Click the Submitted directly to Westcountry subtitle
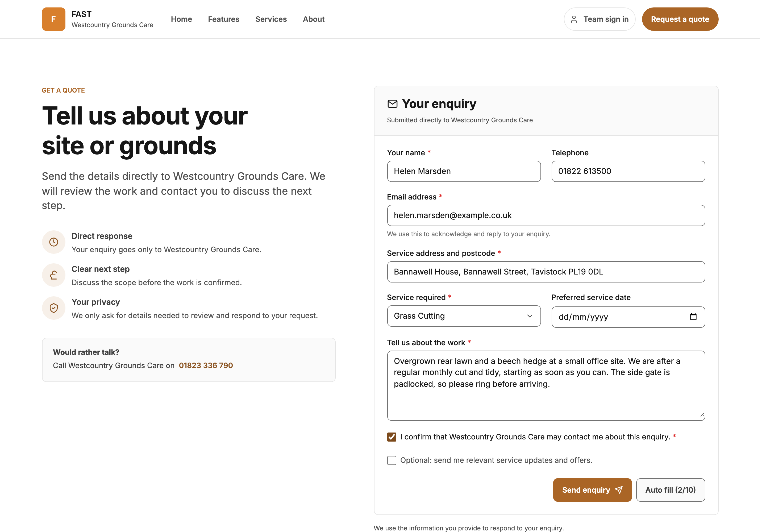The image size is (766, 532). click(x=460, y=120)
